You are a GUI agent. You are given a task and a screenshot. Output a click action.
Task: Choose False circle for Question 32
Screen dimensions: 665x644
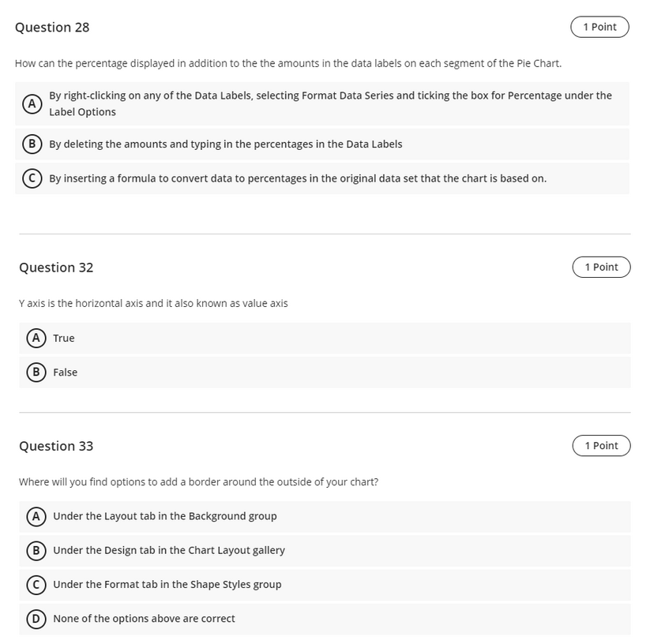(x=36, y=372)
